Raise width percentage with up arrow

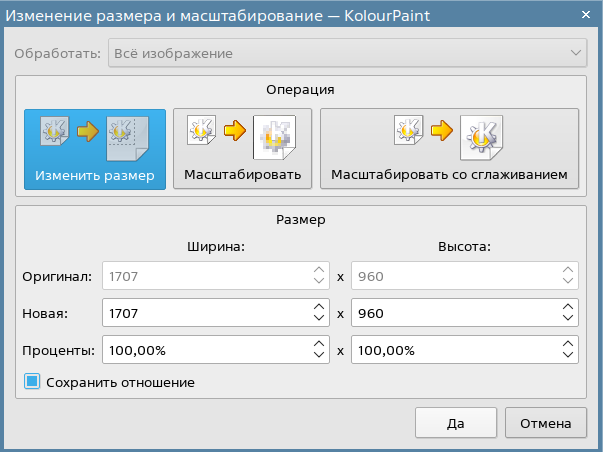(319, 345)
